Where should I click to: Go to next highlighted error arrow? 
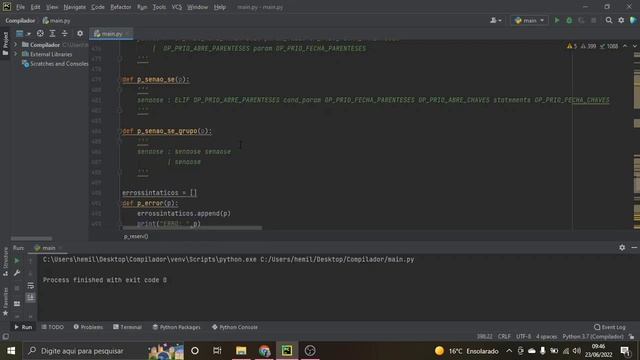point(634,46)
